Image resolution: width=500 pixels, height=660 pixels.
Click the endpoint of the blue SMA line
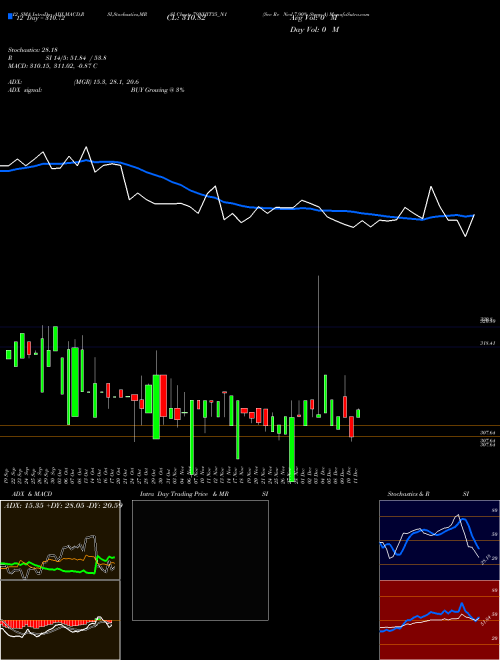tap(474, 215)
